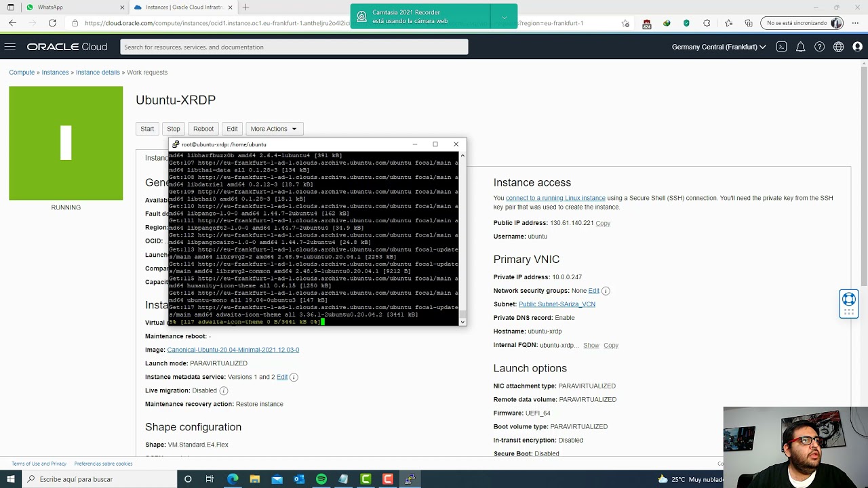Open the Oracle Cloud navigation hamburger menu
868x488 pixels.
click(x=9, y=47)
